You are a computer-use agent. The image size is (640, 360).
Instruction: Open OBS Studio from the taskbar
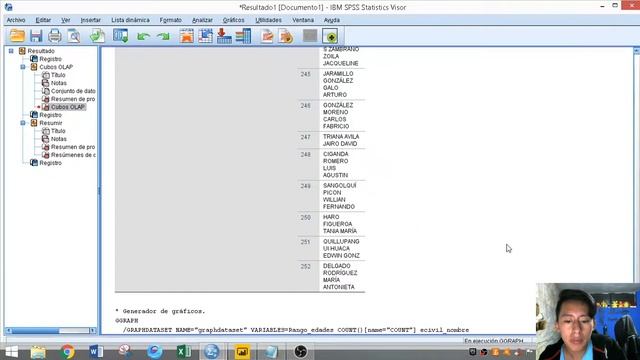pos(301,352)
